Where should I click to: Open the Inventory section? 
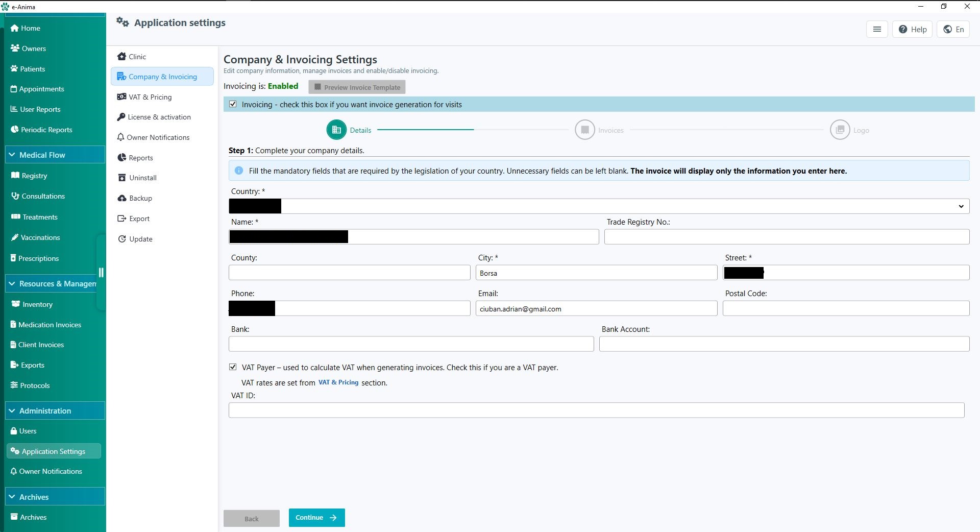[15, 304]
